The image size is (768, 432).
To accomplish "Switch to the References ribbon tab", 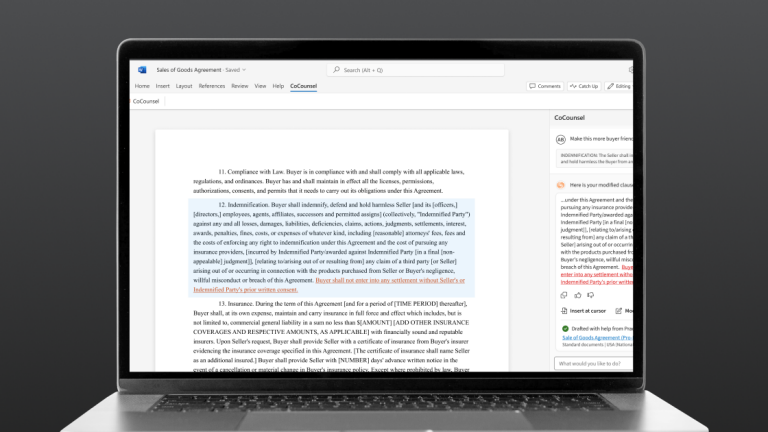I will point(211,86).
